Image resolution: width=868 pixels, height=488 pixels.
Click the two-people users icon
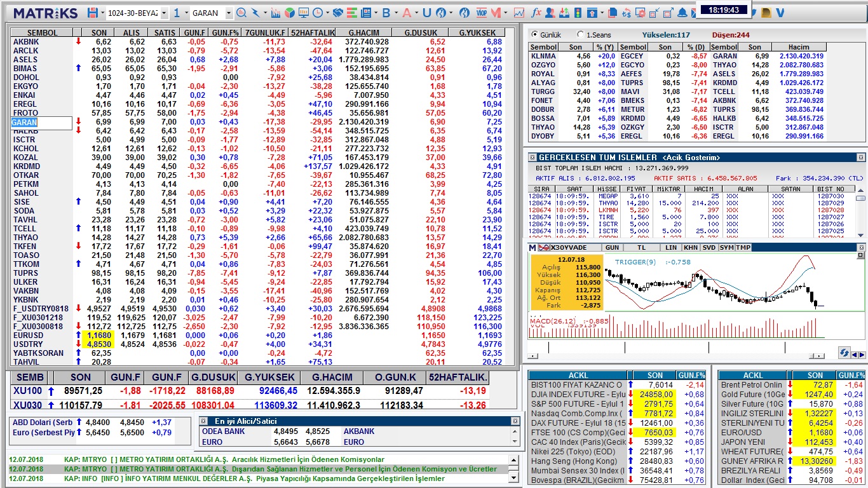[550, 13]
